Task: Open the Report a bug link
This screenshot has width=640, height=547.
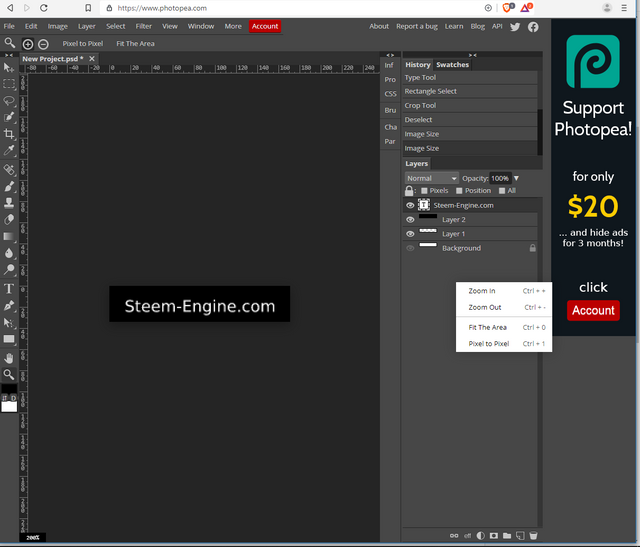Action: coord(417,26)
